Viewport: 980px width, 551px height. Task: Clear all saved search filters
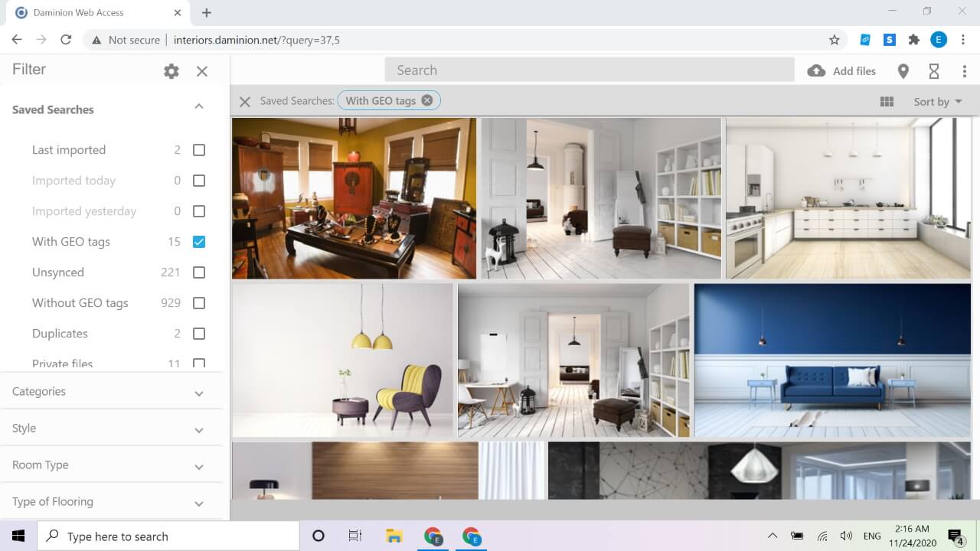pyautogui.click(x=245, y=102)
